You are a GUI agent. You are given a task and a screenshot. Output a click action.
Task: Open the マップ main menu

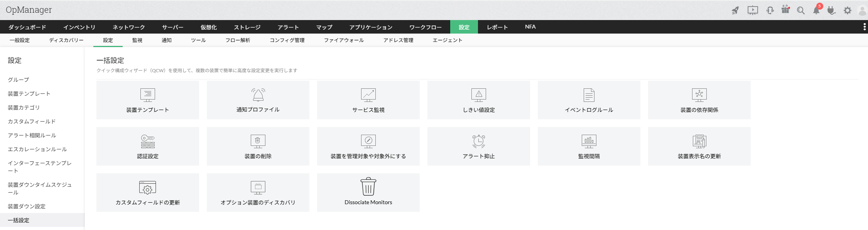(x=324, y=27)
